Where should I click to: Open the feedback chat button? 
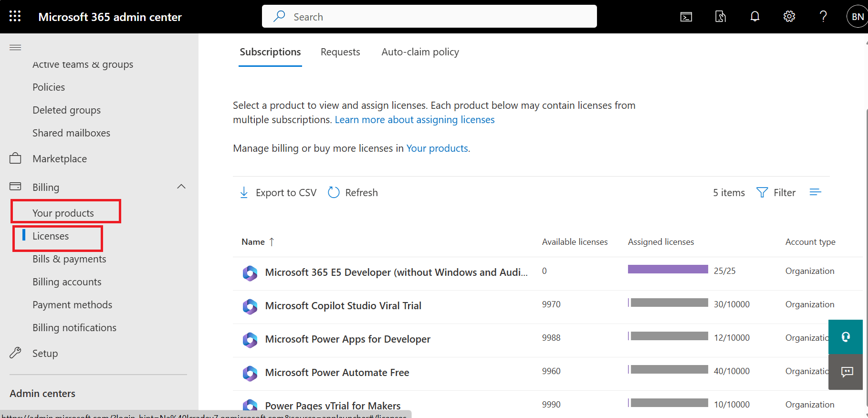846,372
